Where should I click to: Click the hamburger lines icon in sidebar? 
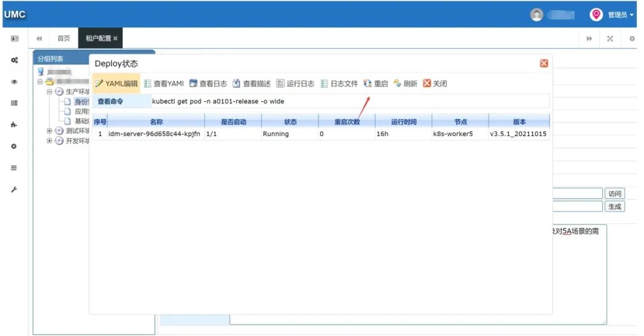(x=14, y=168)
